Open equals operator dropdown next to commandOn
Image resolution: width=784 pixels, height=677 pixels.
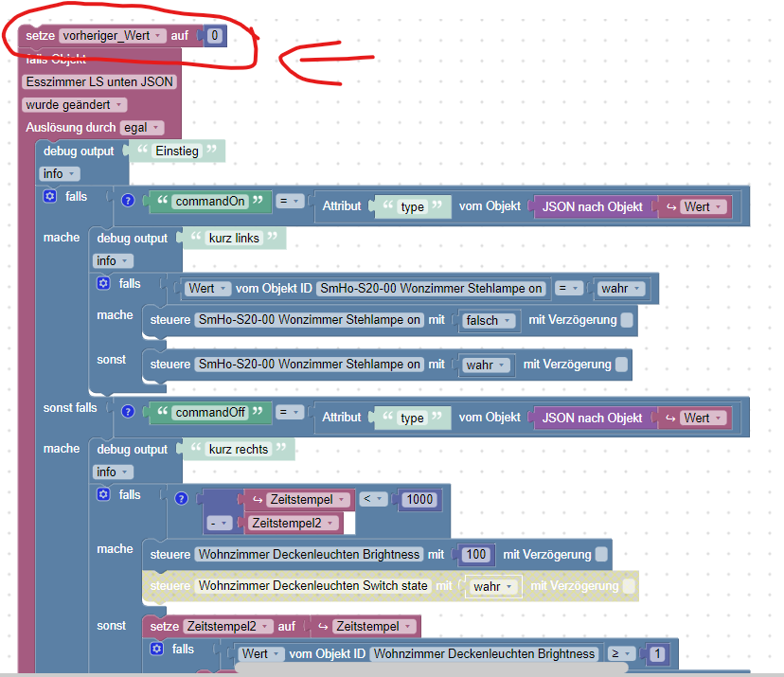click(290, 201)
